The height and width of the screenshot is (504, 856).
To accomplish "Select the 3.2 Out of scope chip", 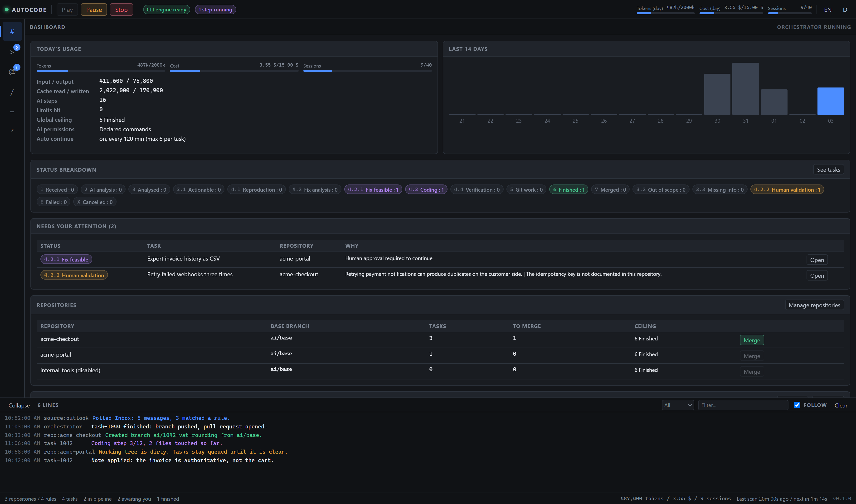I will pyautogui.click(x=661, y=189).
